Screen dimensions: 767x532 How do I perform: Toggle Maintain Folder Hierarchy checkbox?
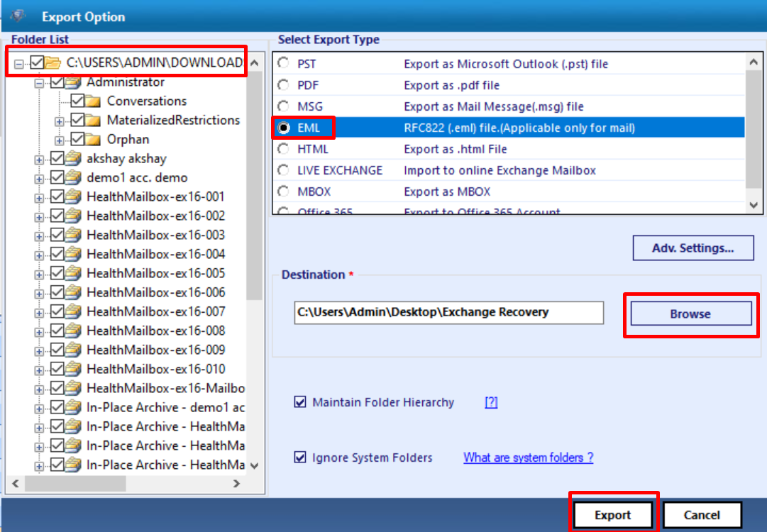point(300,402)
